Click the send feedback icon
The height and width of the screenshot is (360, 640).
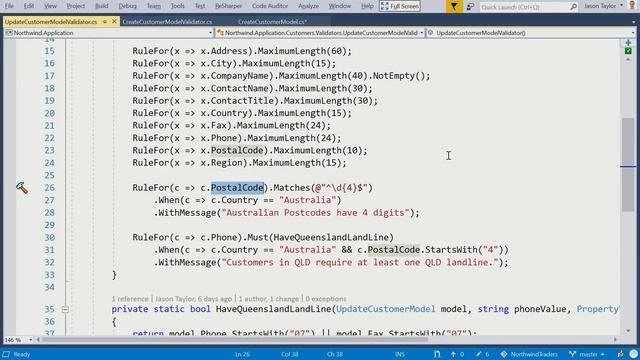pos(470,7)
